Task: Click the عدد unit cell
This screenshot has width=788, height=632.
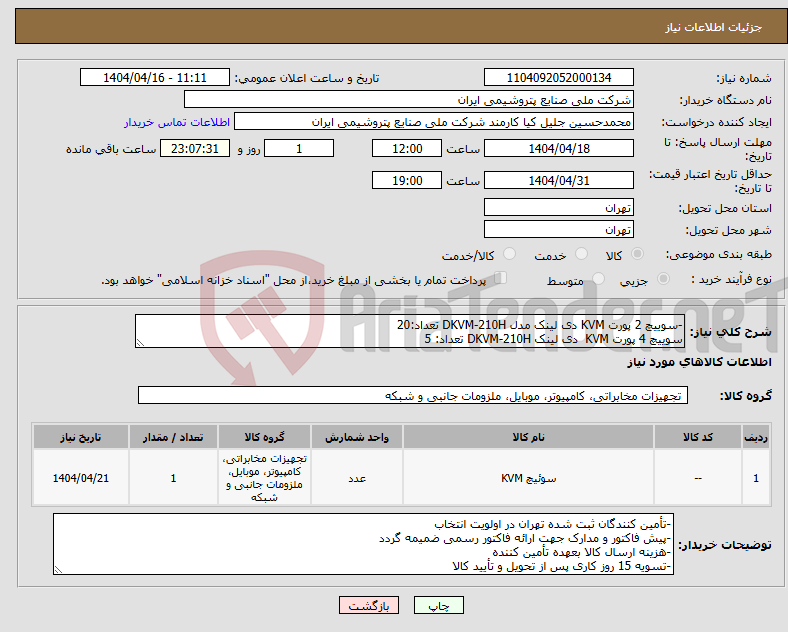Action: pyautogui.click(x=356, y=478)
